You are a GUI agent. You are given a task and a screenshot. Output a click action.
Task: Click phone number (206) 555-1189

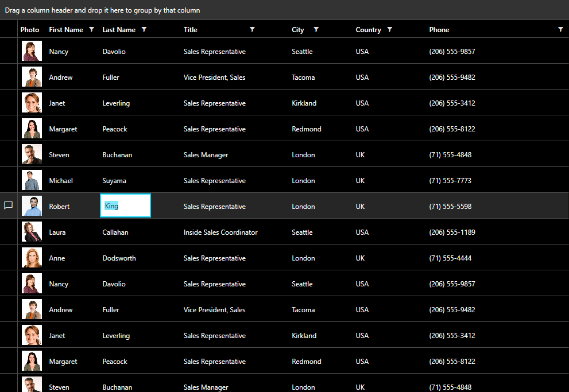pyautogui.click(x=452, y=232)
